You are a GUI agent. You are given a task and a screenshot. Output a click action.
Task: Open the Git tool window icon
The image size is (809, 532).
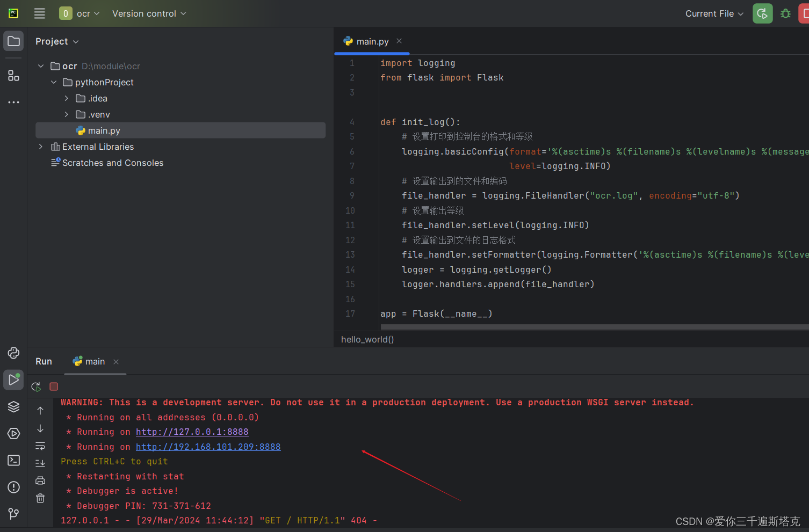point(13,514)
